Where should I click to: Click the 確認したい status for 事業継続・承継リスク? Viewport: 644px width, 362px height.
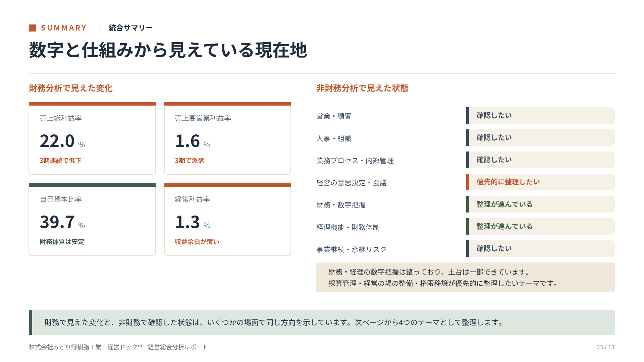(x=540, y=248)
